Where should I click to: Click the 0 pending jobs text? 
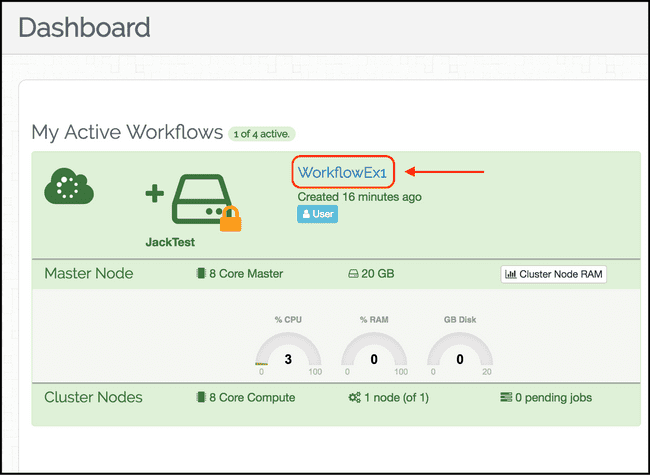pyautogui.click(x=553, y=398)
